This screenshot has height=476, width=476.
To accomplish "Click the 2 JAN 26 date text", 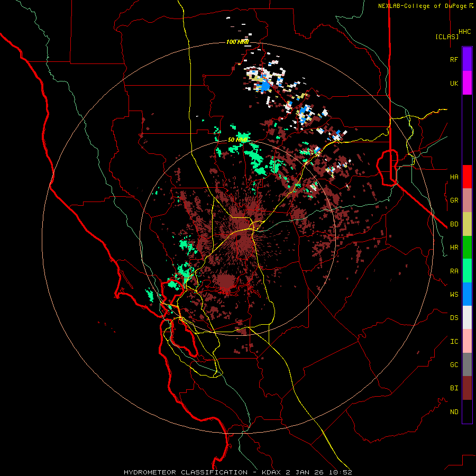I will 305,472.
